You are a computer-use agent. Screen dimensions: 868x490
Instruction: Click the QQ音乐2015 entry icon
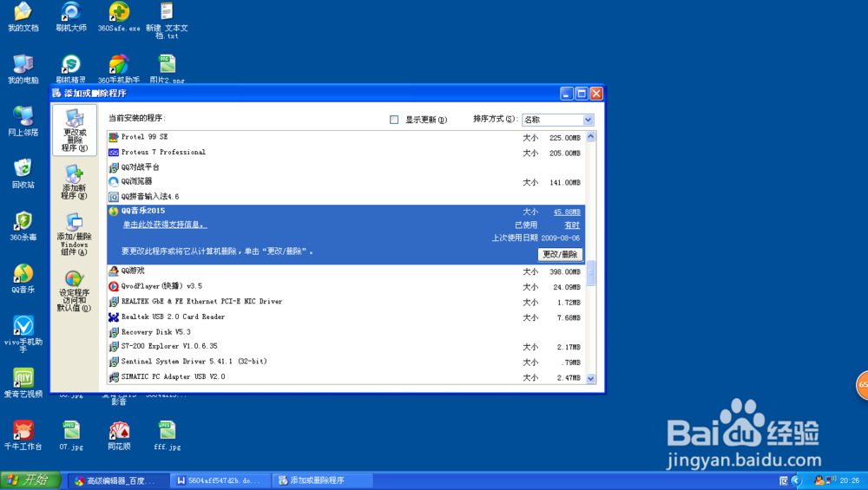tap(114, 212)
